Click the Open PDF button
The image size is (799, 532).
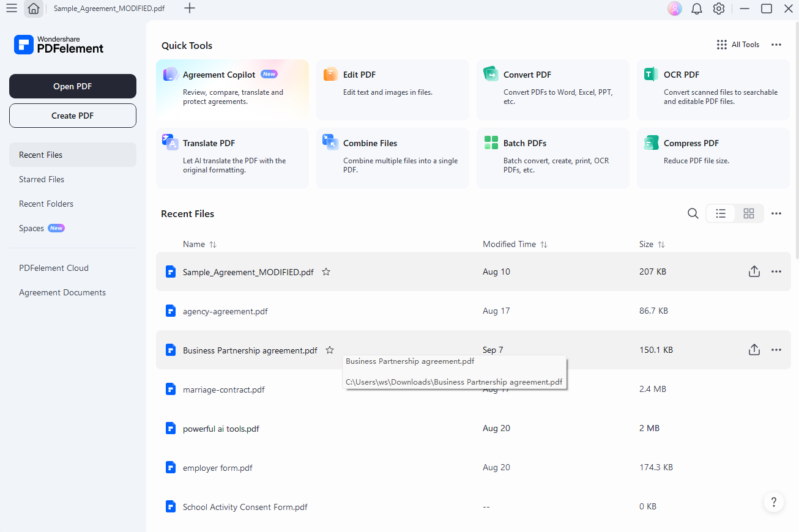pos(73,86)
